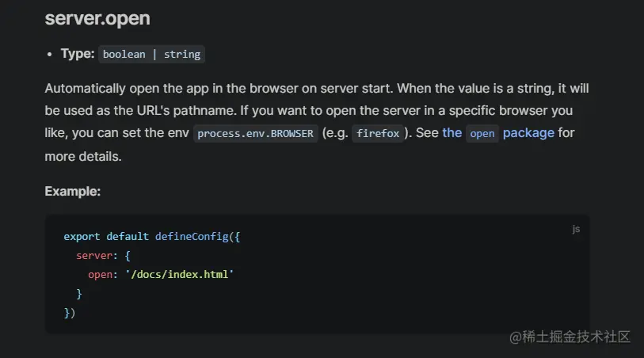Click the "Type:" label

[x=78, y=54]
